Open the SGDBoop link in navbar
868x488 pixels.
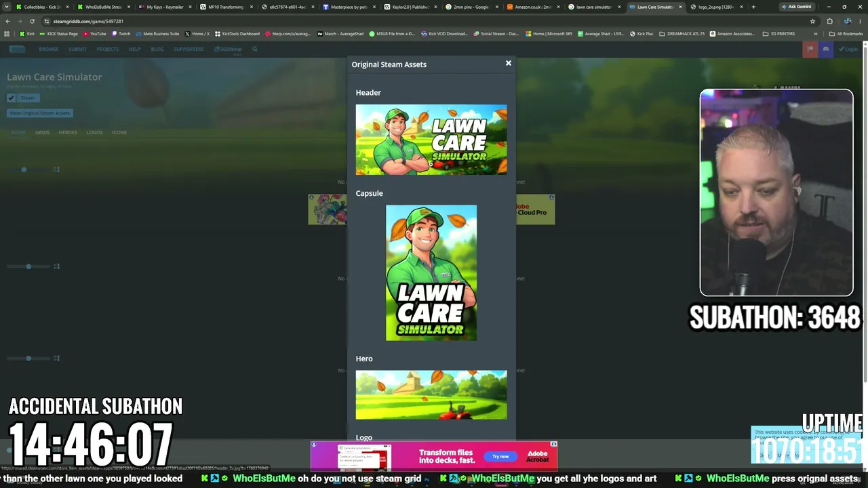pos(228,49)
